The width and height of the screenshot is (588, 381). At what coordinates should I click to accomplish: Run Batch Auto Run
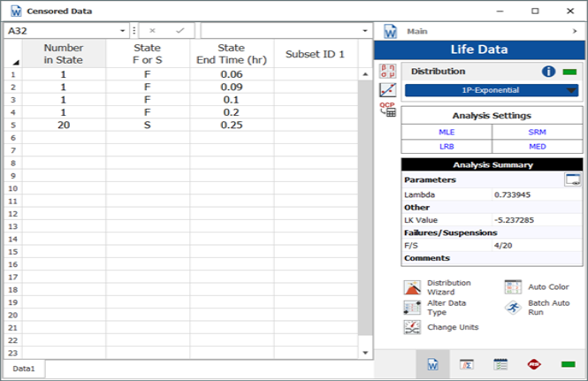pyautogui.click(x=513, y=307)
